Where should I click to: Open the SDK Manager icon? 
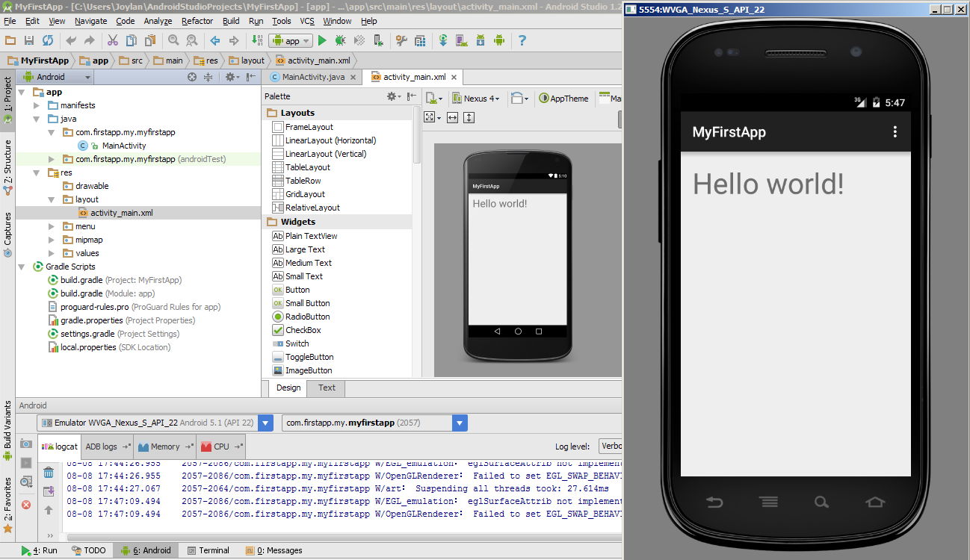pyautogui.click(x=481, y=40)
